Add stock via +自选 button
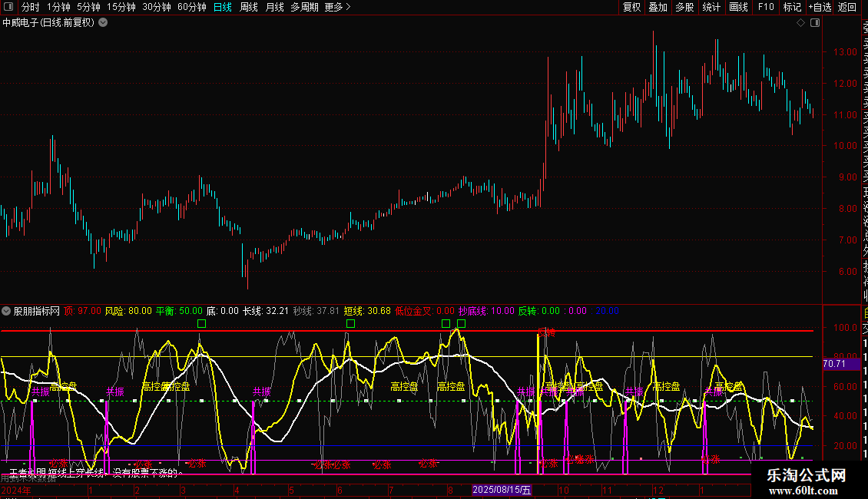This screenshot has height=499, width=868. click(820, 7)
